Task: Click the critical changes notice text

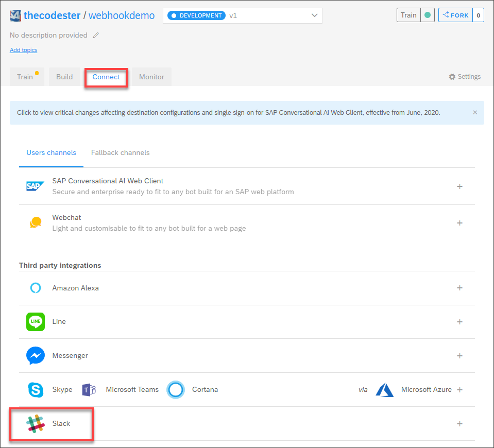Action: coord(228,113)
